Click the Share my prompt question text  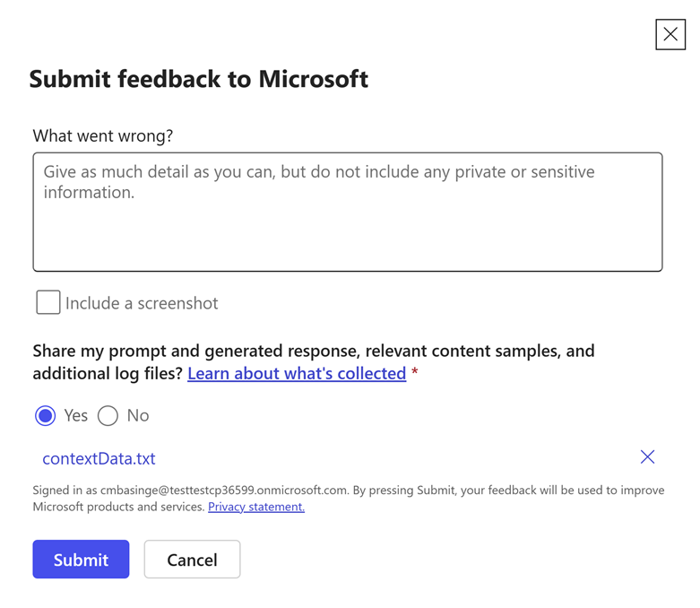[x=313, y=351]
